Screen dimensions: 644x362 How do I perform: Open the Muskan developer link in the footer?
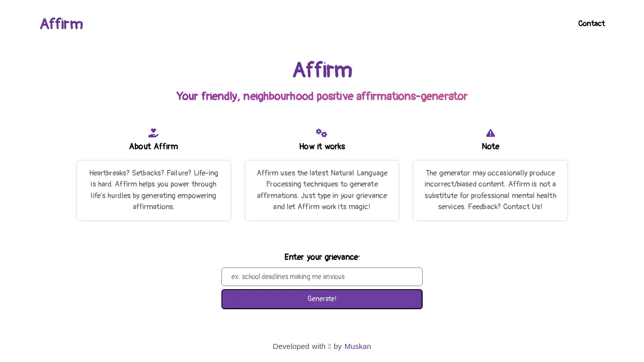(x=358, y=346)
